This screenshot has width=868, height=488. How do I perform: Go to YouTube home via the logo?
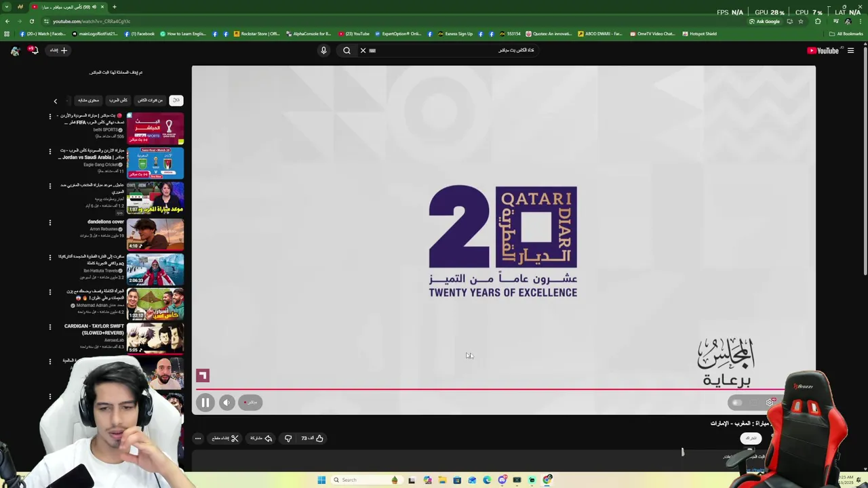coord(823,50)
